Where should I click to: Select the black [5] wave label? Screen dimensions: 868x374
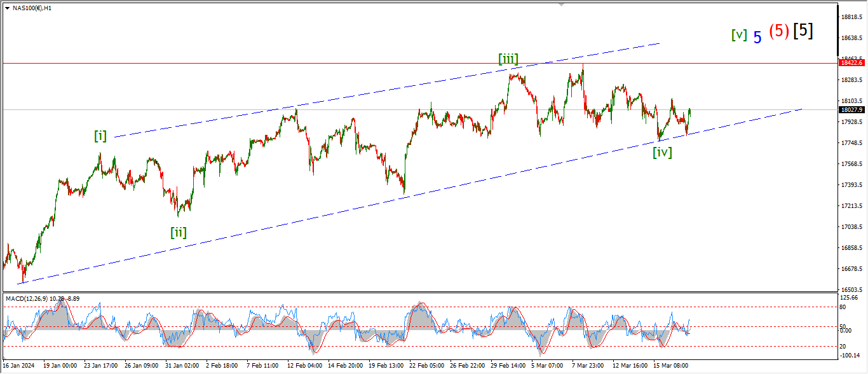point(803,30)
